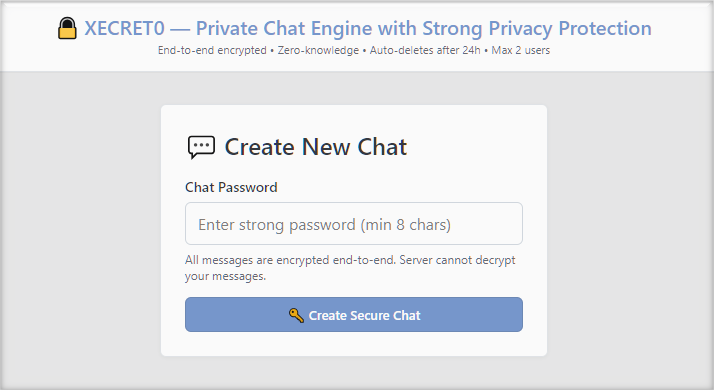714x390 pixels.
Task: Click the 'Server cannot decrypt' helper sentence
Action: click(x=457, y=260)
